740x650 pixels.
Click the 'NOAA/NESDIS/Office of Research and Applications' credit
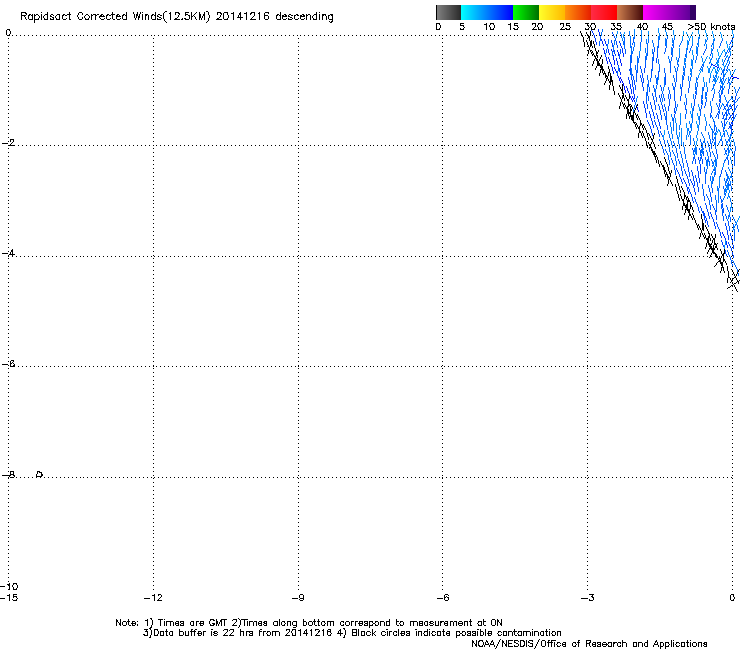(x=589, y=644)
